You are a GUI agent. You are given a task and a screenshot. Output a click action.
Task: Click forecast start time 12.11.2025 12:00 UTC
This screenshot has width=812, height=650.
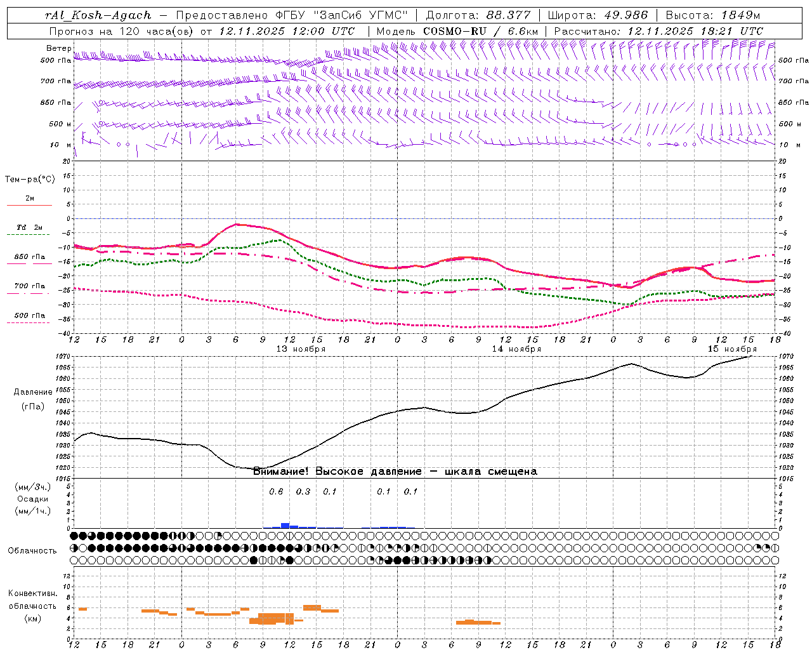287,31
